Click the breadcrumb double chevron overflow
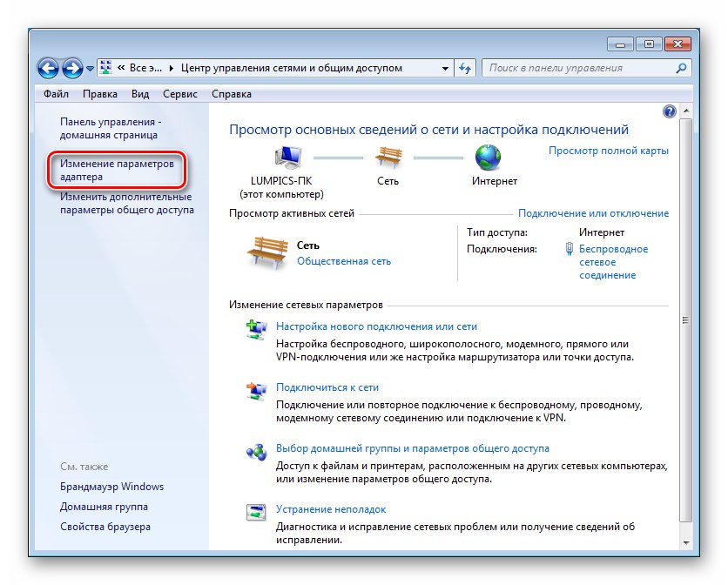This screenshot has height=585, width=728. pyautogui.click(x=121, y=68)
